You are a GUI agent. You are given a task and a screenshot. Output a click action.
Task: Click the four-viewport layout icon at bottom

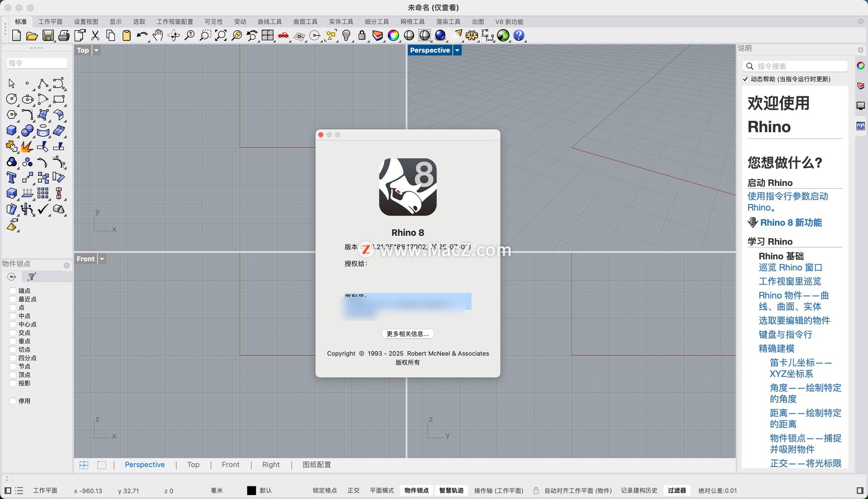tap(84, 465)
